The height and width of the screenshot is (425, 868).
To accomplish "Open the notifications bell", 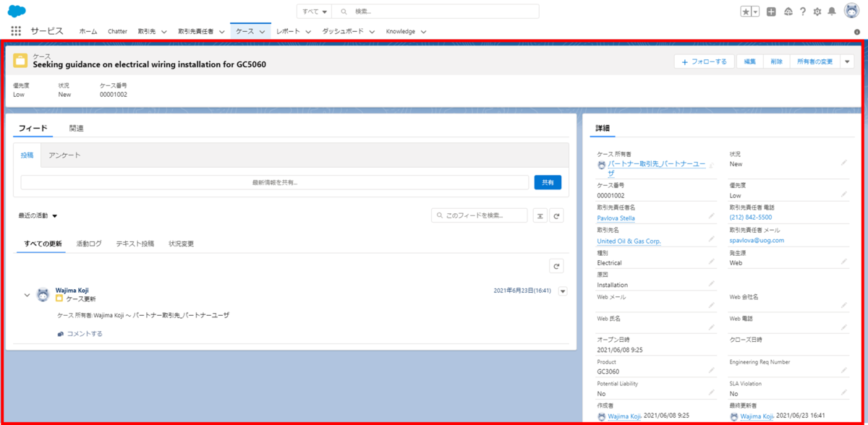I will (x=832, y=12).
